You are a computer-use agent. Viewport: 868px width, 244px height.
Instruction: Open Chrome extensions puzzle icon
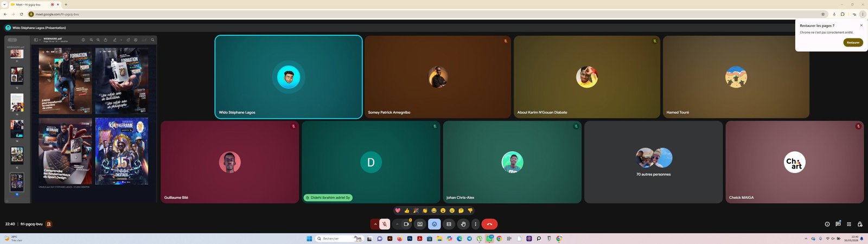point(843,14)
